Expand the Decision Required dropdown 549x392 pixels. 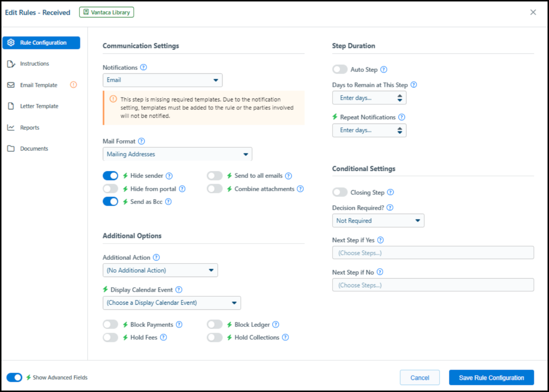378,220
